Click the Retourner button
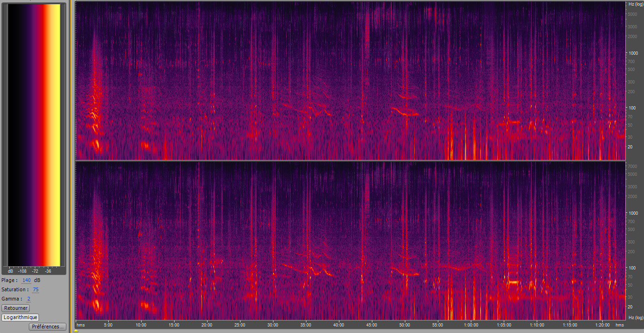 coord(15,308)
